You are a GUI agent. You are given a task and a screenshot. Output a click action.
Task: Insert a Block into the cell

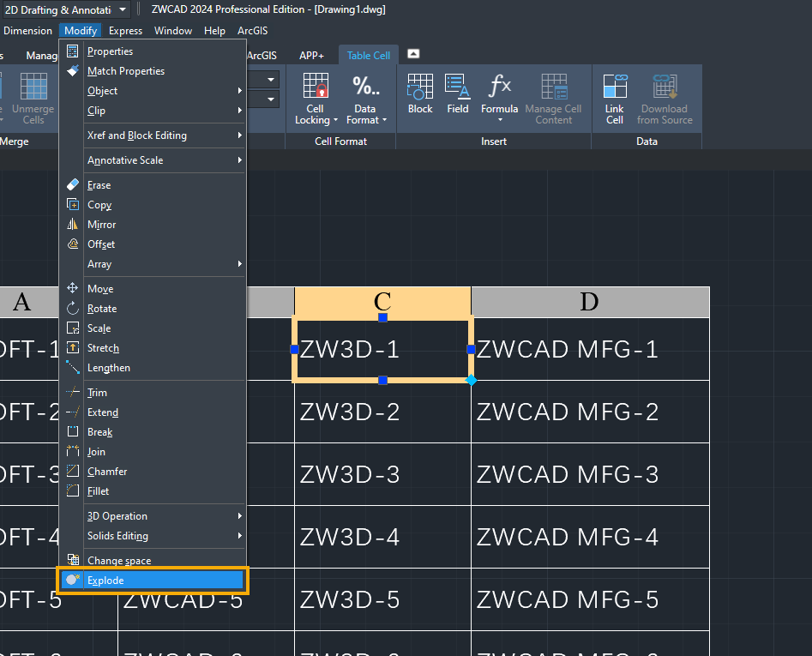point(420,93)
